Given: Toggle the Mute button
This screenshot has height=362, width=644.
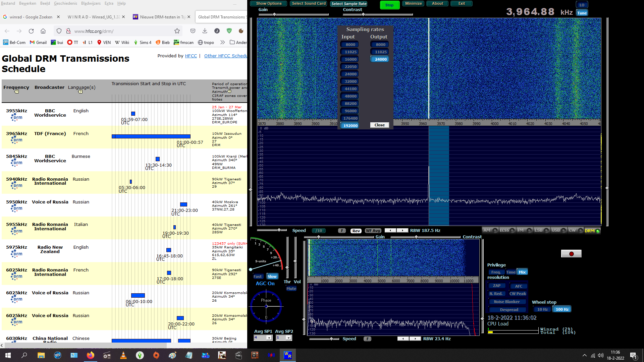Looking at the screenshot, I should pos(291,289).
